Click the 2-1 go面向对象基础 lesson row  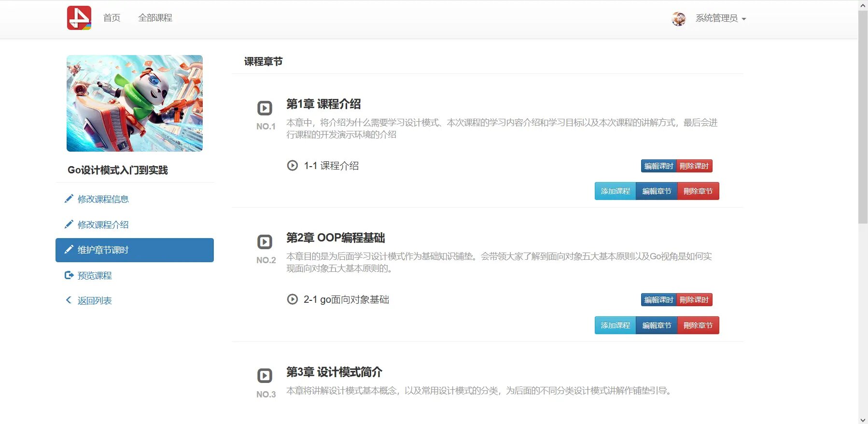(x=346, y=299)
